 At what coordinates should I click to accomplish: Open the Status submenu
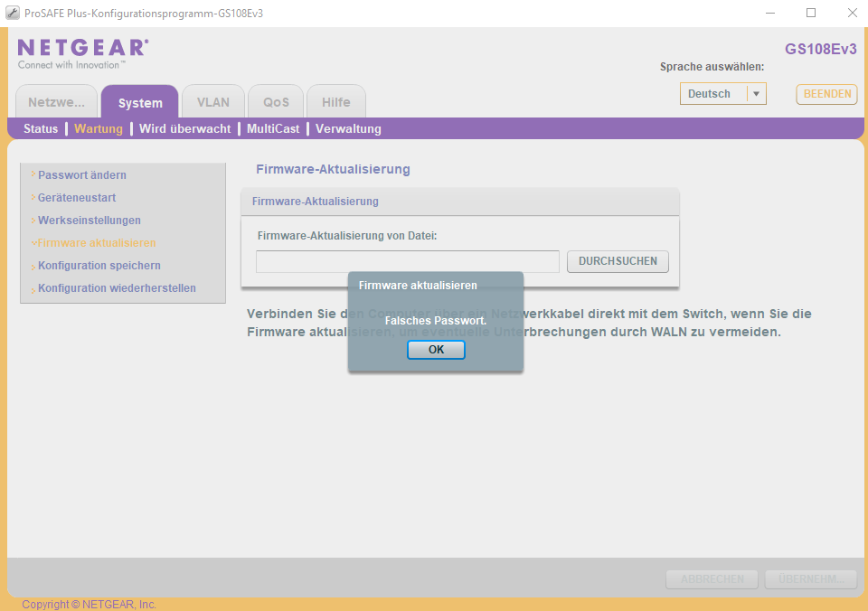[x=41, y=129]
